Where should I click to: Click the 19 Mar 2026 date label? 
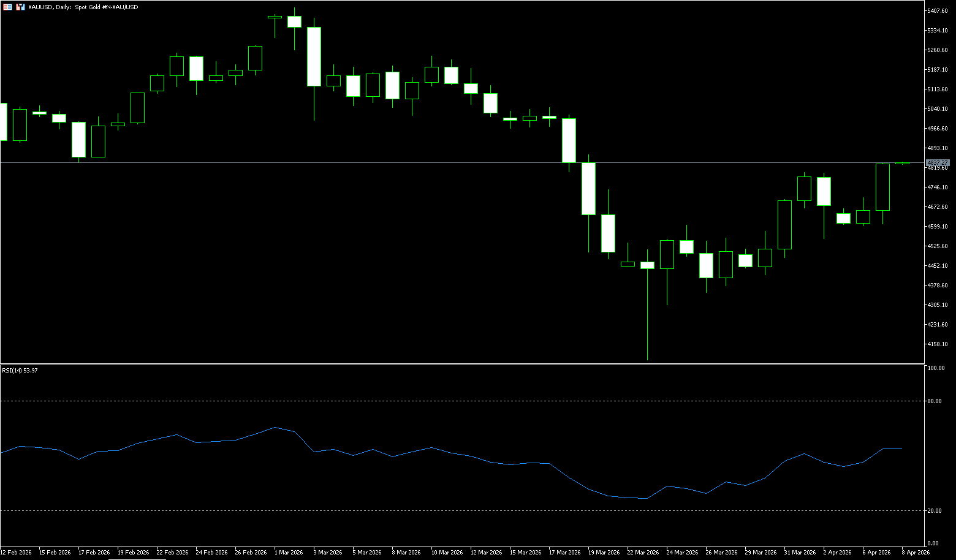604,553
